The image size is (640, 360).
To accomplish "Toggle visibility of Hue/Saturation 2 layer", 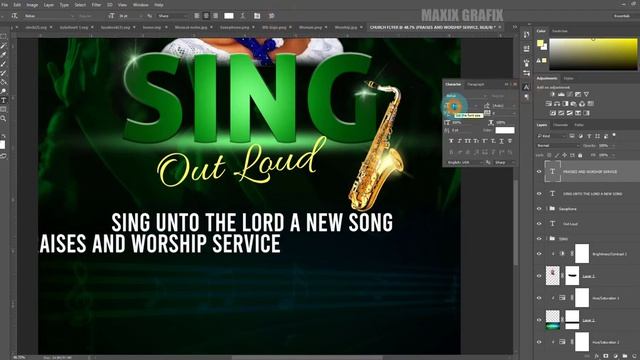I will coord(539,342).
